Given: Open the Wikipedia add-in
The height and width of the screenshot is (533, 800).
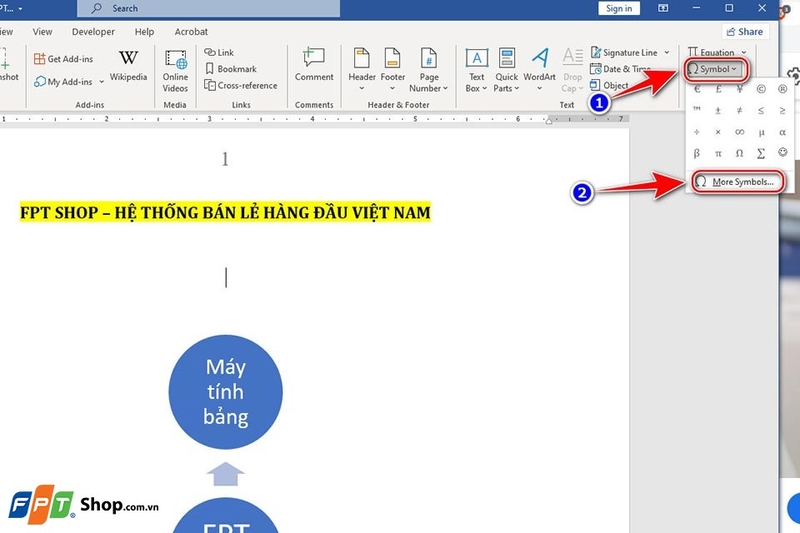Looking at the screenshot, I should (128, 65).
